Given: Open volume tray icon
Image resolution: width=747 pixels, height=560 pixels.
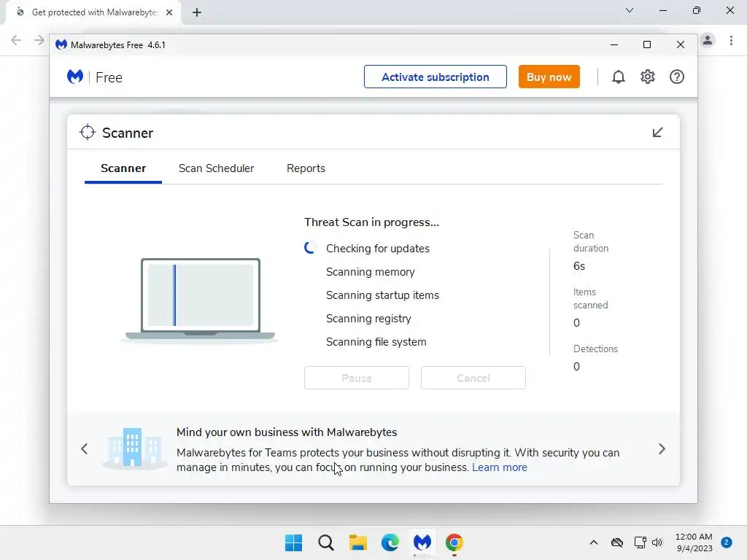Looking at the screenshot, I should click(x=657, y=542).
